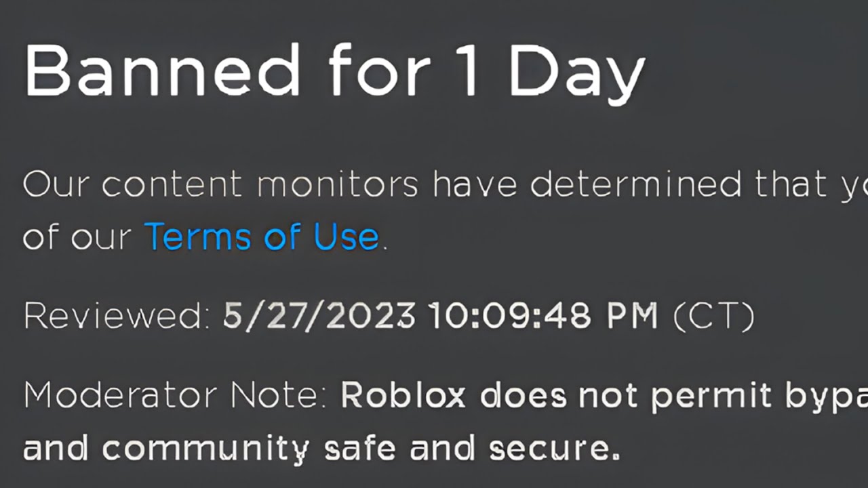Open the Terms of Use link
Image resolution: width=868 pixels, height=488 pixels.
[261, 237]
